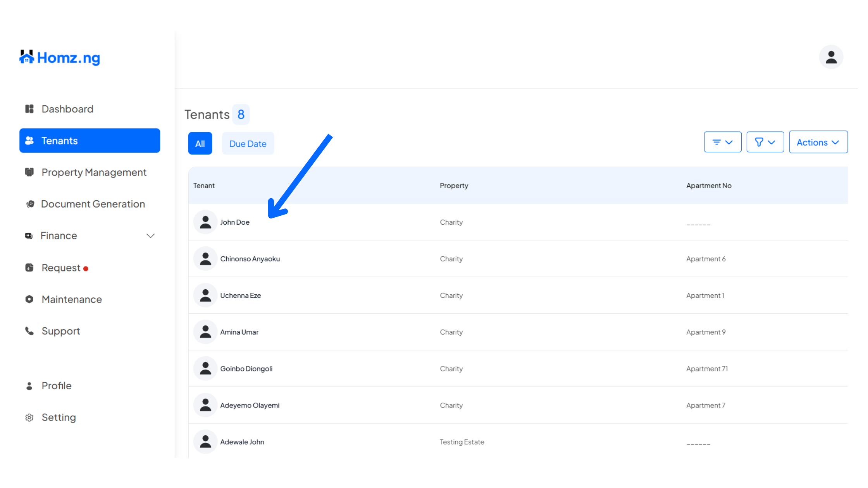Image resolution: width=868 pixels, height=488 pixels.
Task: Click the tenants count badge 8
Action: click(x=241, y=114)
